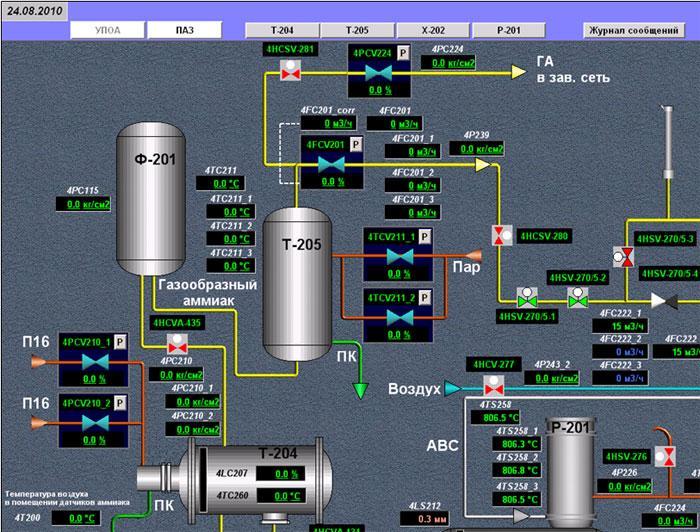Click the 4PCV224 control valve icon
Image resolution: width=700 pixels, height=532 pixels.
click(x=377, y=72)
